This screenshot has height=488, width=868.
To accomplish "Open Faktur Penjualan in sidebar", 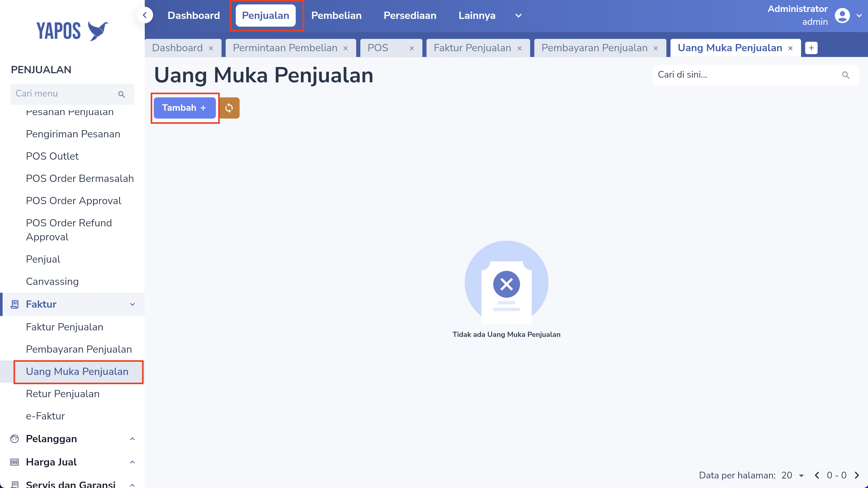I will click(64, 327).
